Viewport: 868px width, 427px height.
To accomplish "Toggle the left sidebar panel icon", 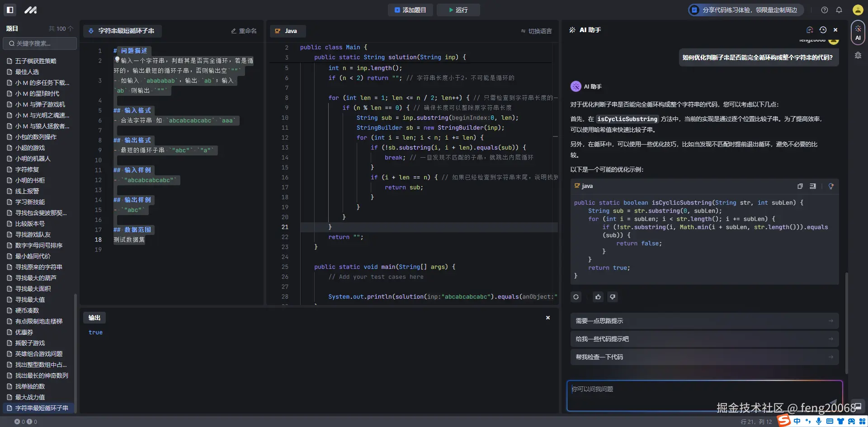I will click(x=10, y=10).
